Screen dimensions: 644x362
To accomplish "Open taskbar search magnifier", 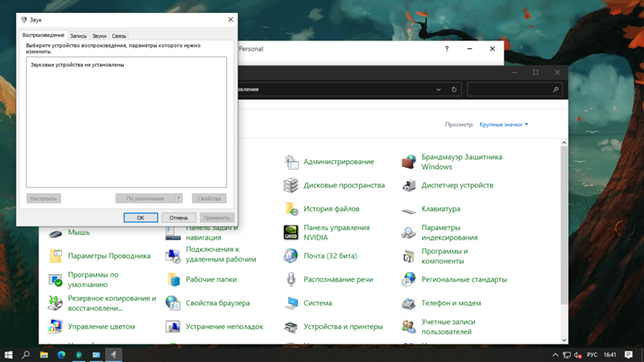I will 26,355.
